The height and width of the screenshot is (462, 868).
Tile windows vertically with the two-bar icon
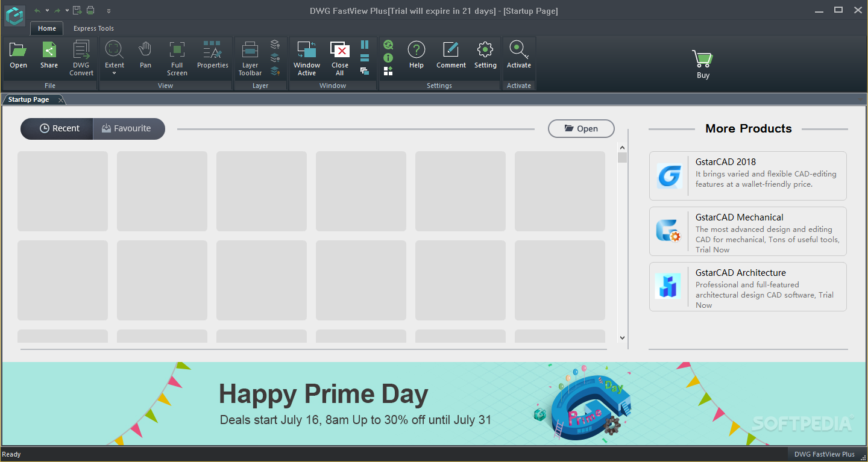click(365, 45)
